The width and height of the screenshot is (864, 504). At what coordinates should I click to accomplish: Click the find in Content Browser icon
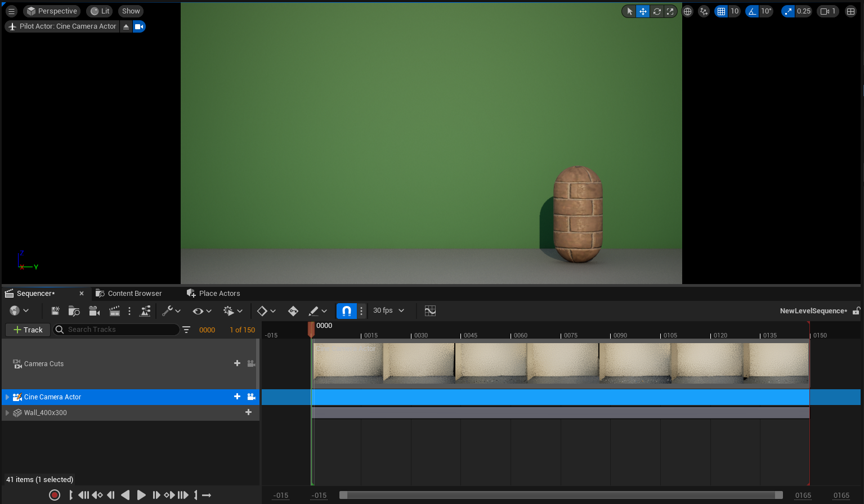coord(74,311)
